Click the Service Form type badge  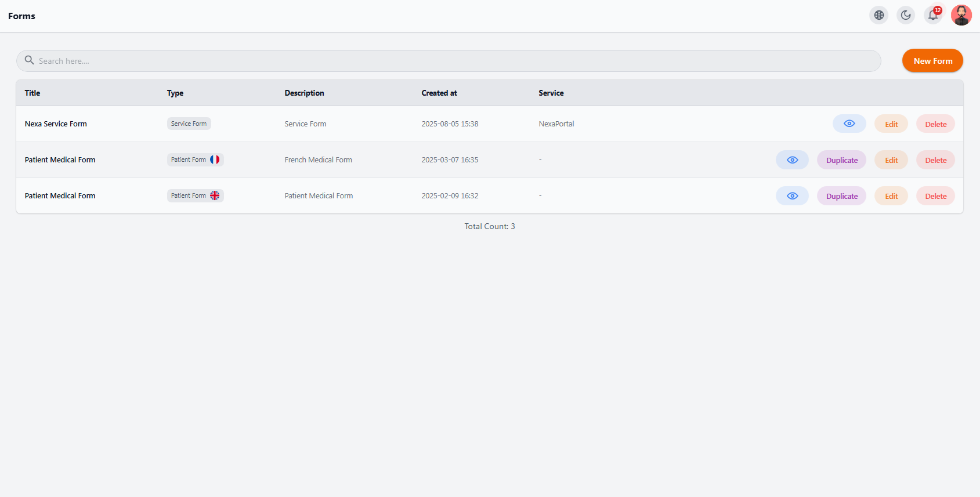(x=189, y=124)
